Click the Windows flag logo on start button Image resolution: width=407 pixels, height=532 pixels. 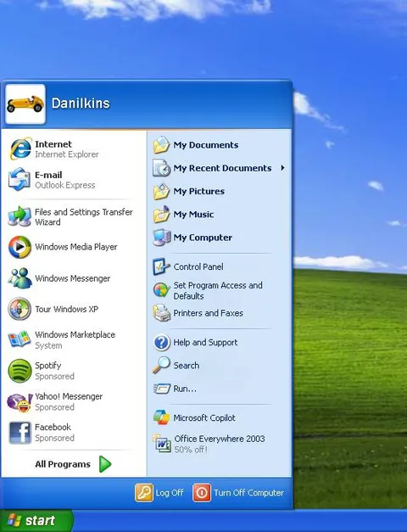(14, 520)
